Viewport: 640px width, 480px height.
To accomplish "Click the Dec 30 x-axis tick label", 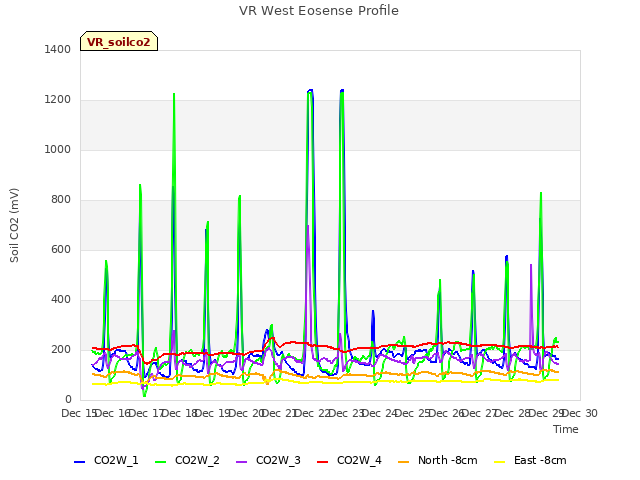I will tap(580, 413).
